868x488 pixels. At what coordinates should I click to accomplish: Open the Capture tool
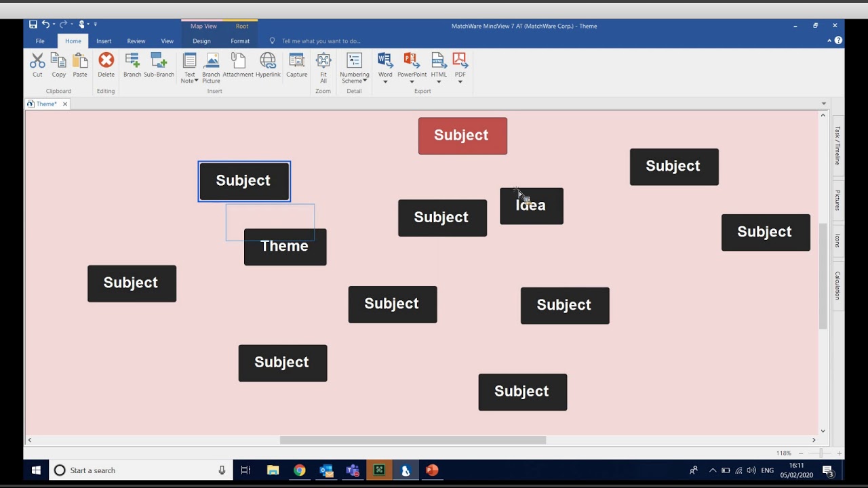pyautogui.click(x=296, y=66)
